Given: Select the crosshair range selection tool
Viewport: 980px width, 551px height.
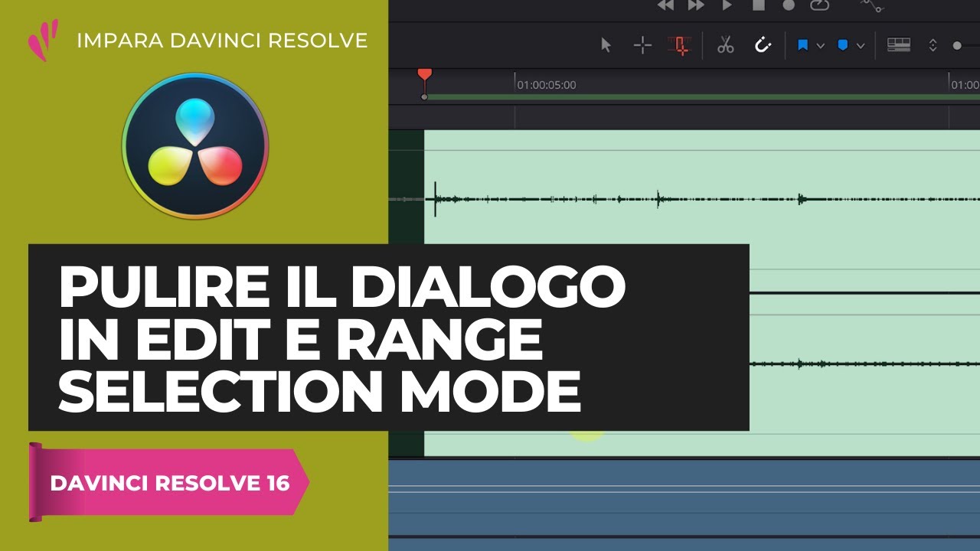Looking at the screenshot, I should coord(642,45).
